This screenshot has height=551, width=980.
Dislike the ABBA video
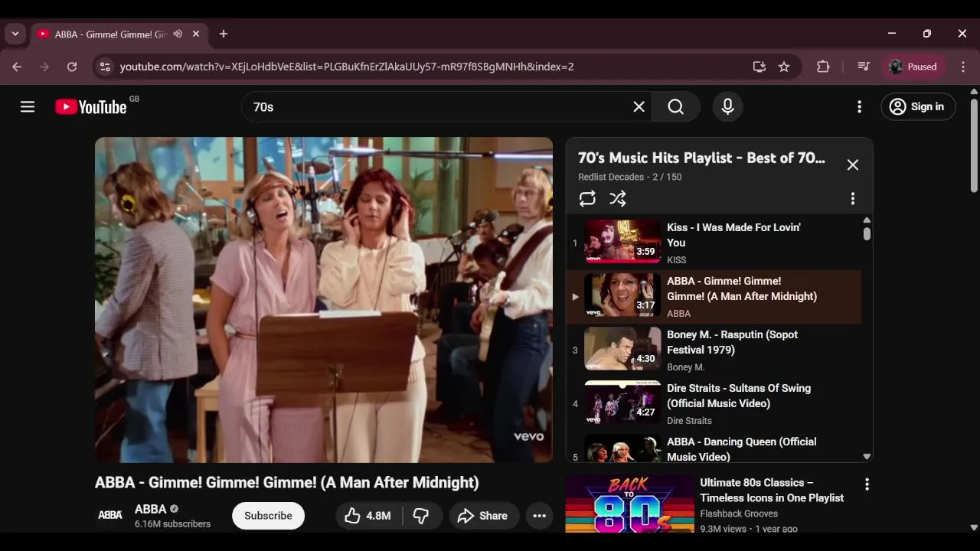click(x=421, y=516)
